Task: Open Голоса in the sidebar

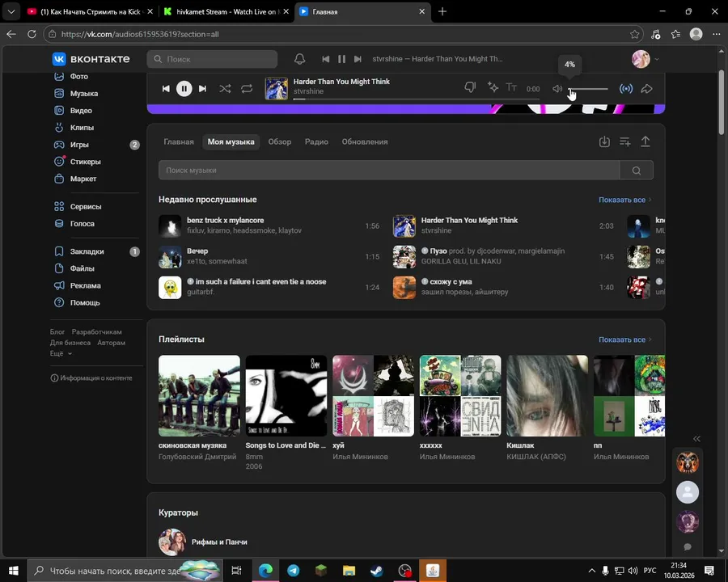Action: (83, 223)
